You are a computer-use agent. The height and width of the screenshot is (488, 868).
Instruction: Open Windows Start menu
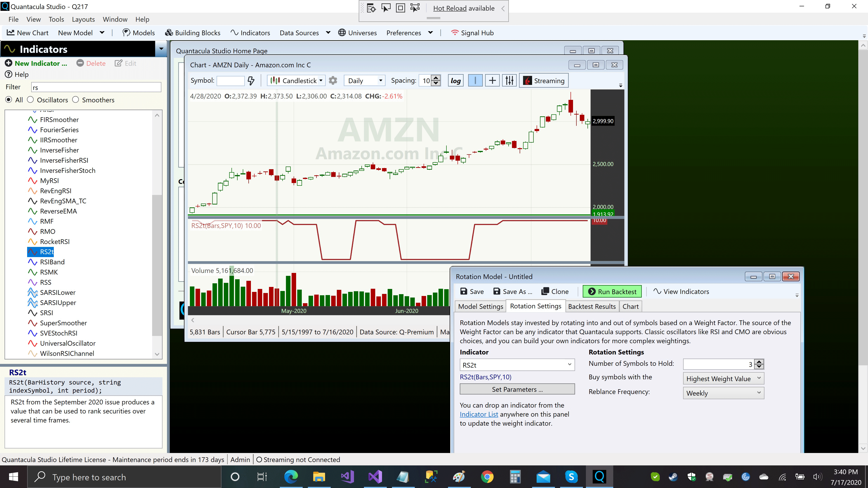(x=14, y=477)
